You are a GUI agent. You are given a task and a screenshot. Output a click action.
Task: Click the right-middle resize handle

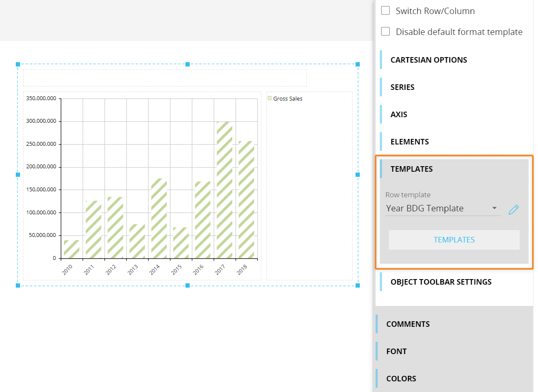point(358,175)
